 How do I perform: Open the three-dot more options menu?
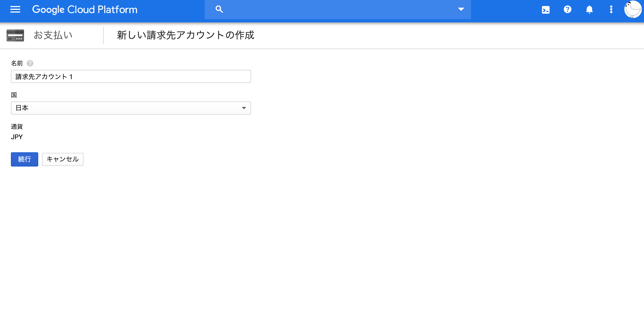click(611, 9)
